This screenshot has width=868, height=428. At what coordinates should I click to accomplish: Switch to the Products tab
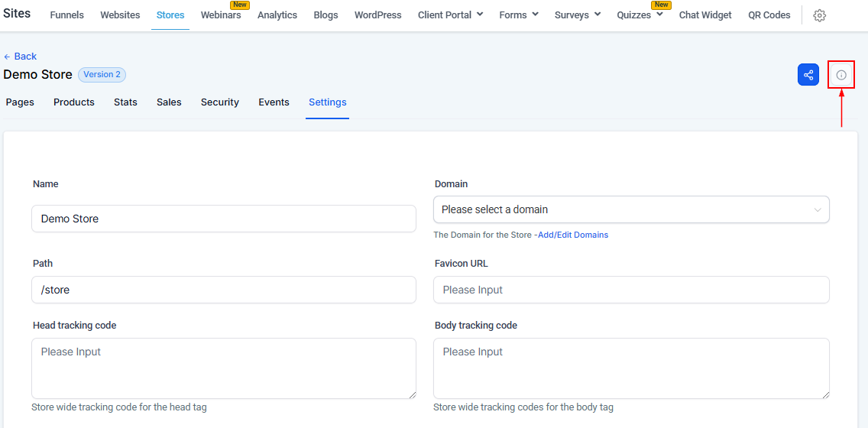pos(74,102)
